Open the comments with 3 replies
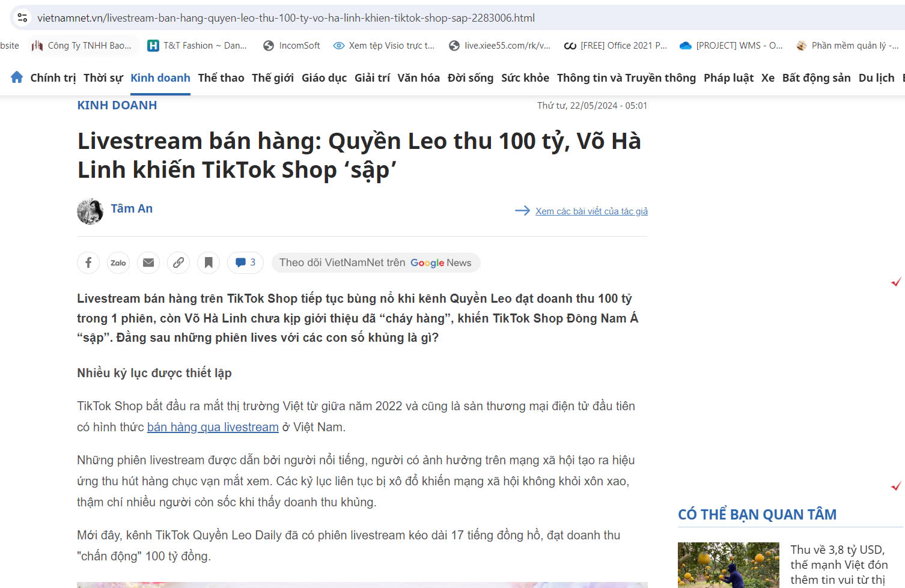The height and width of the screenshot is (588, 905). [x=245, y=262]
